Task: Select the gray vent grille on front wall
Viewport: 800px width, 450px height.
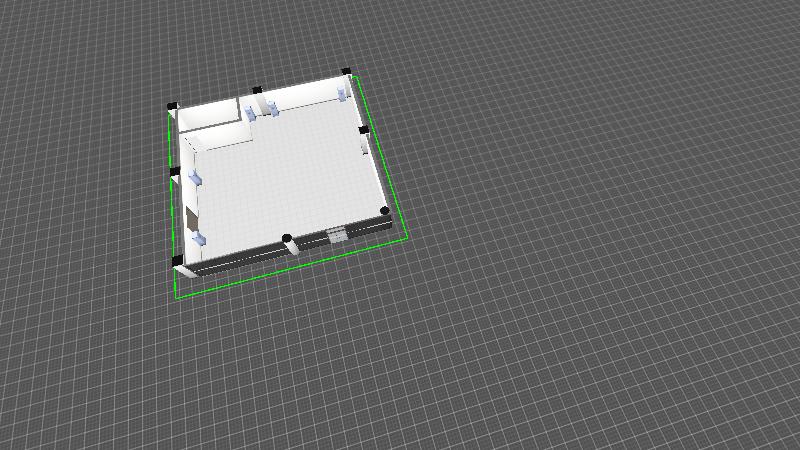Action: click(x=338, y=236)
